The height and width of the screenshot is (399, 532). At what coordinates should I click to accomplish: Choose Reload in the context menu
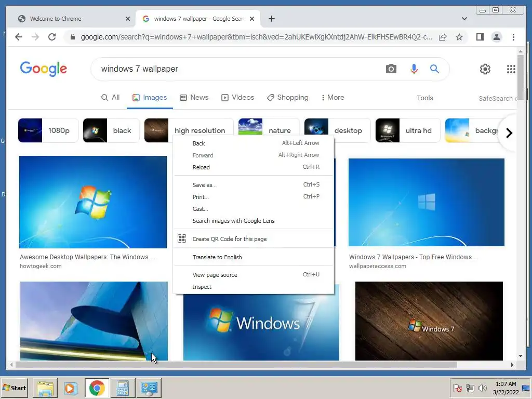tap(253, 167)
